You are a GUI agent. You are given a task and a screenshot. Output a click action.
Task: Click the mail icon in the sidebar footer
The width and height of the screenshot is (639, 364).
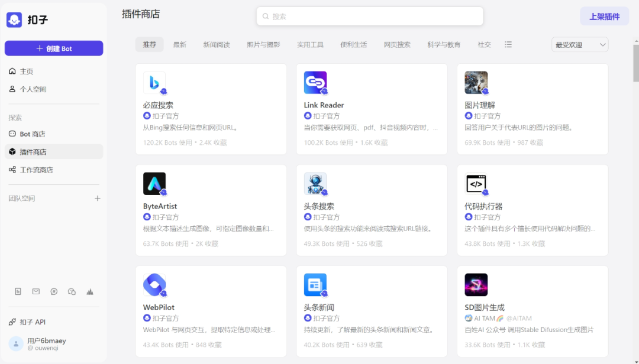pos(35,291)
